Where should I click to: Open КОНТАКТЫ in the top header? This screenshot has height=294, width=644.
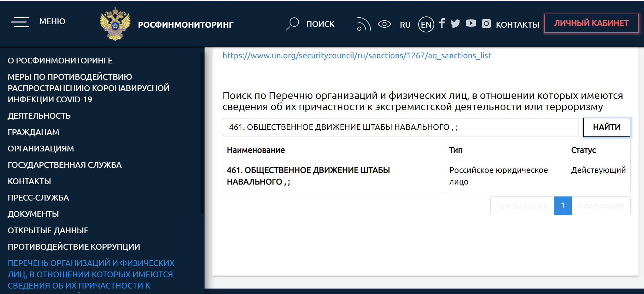pos(518,25)
